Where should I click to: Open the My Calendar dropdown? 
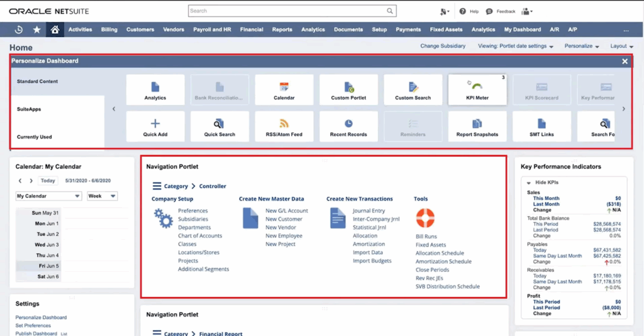(x=48, y=196)
